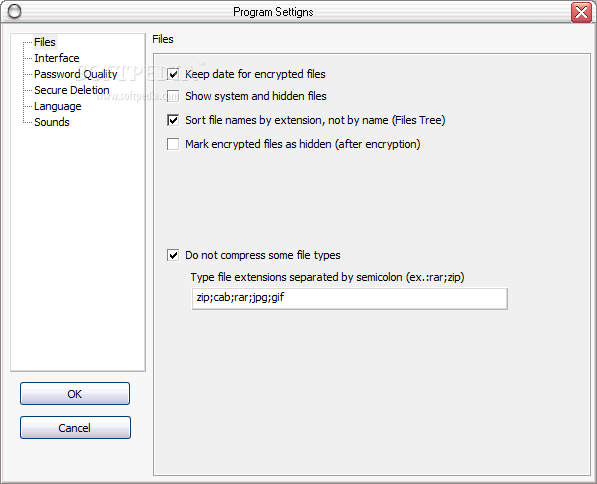The height and width of the screenshot is (484, 597).
Task: Uncheck Keep date for encrypted files
Action: (x=173, y=74)
